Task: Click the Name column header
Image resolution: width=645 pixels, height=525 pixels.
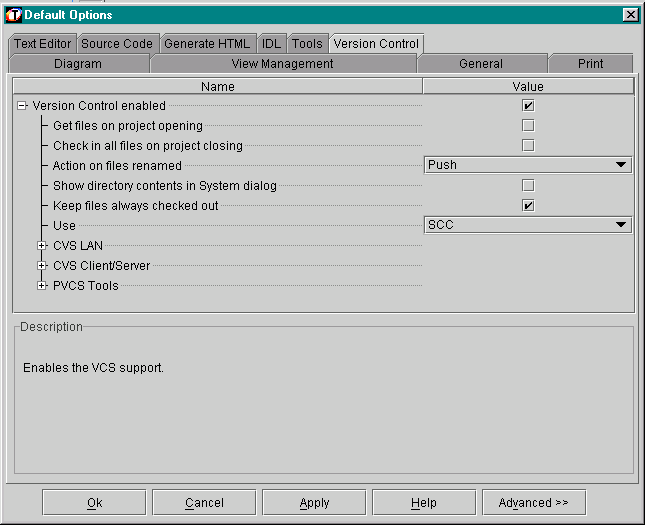Action: pyautogui.click(x=217, y=87)
